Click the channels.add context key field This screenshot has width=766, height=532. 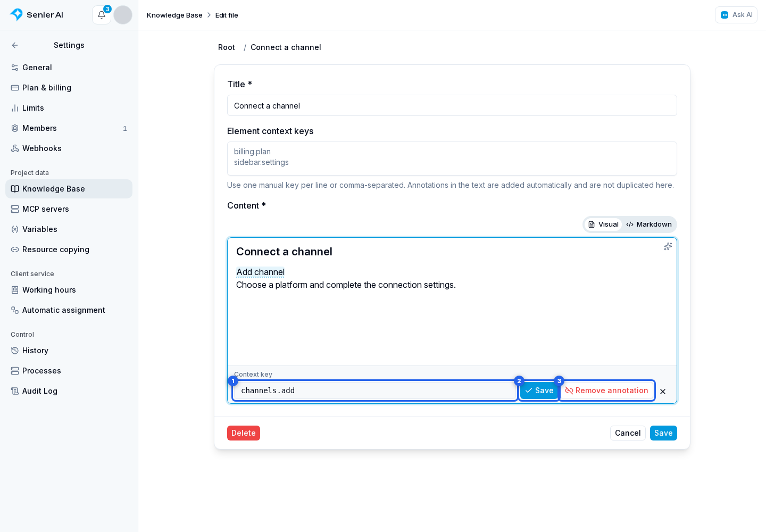click(375, 390)
